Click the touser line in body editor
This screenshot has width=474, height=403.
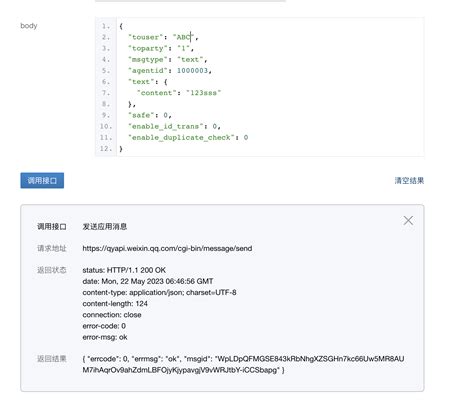163,37
